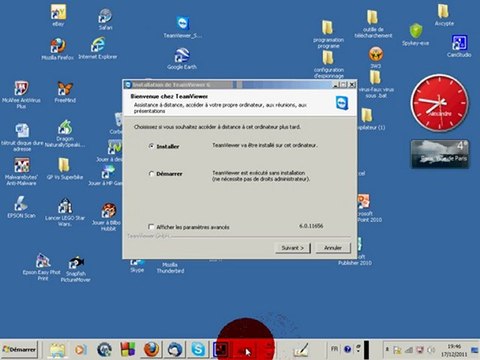This screenshot has height=360, width=480.
Task: Select the Démarrer radio option in installer
Action: [151, 174]
